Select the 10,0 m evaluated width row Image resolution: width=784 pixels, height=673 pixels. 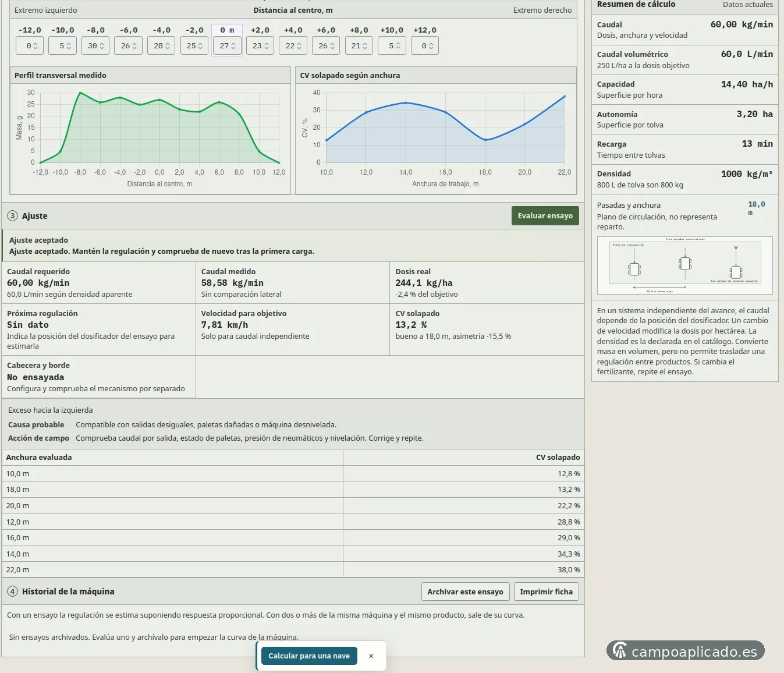click(293, 474)
